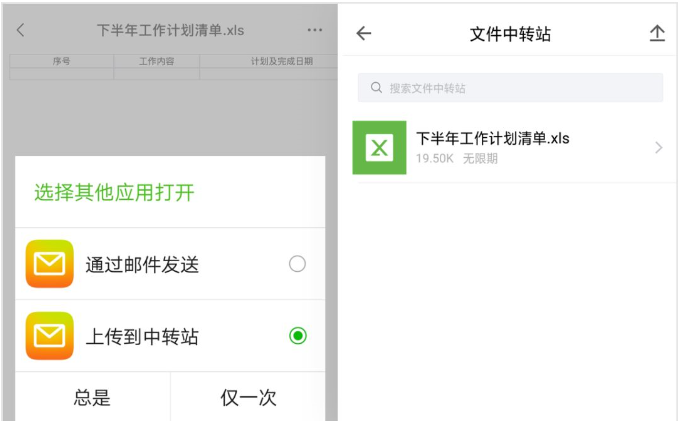This screenshot has width=680, height=421.
Task: Focus the 搜索文件中转站 search field
Action: pyautogui.click(x=520, y=88)
